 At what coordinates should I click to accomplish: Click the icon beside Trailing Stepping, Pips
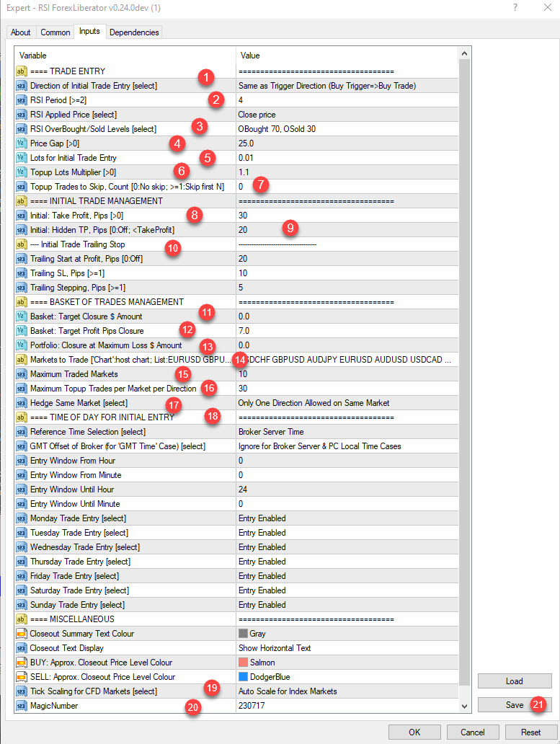22,288
